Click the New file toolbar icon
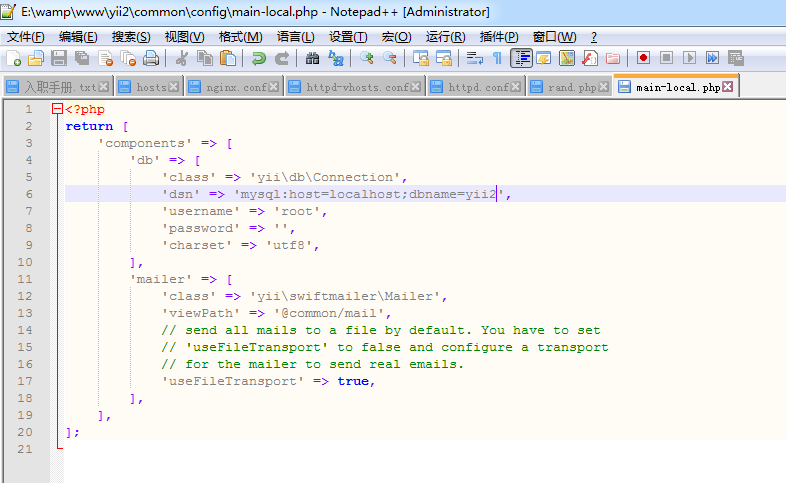 (x=14, y=58)
